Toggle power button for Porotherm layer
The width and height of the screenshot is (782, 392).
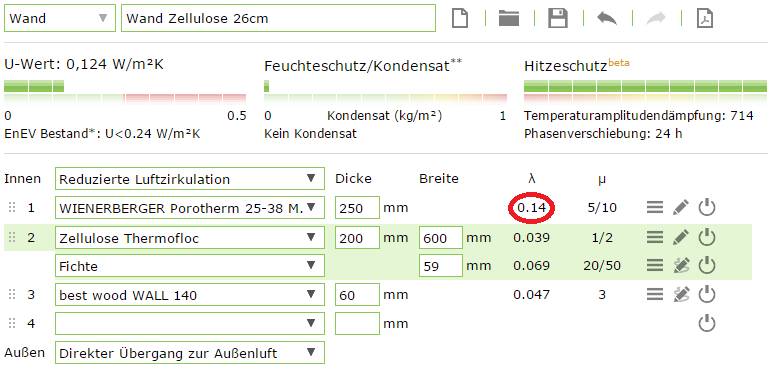[x=707, y=207]
